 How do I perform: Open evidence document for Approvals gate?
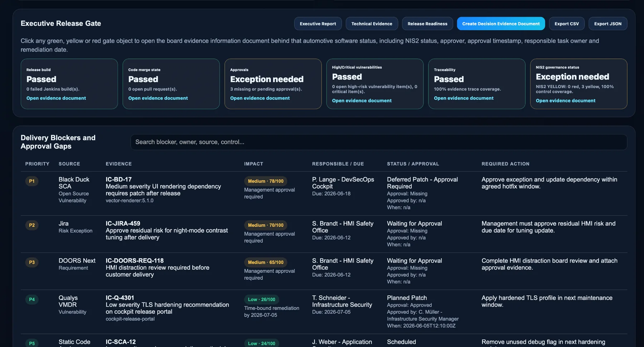point(260,98)
